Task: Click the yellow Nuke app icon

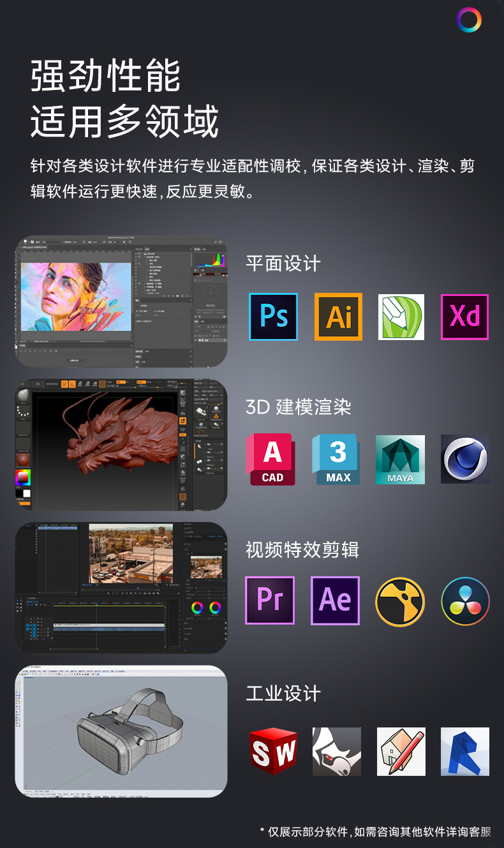Action: point(400,602)
